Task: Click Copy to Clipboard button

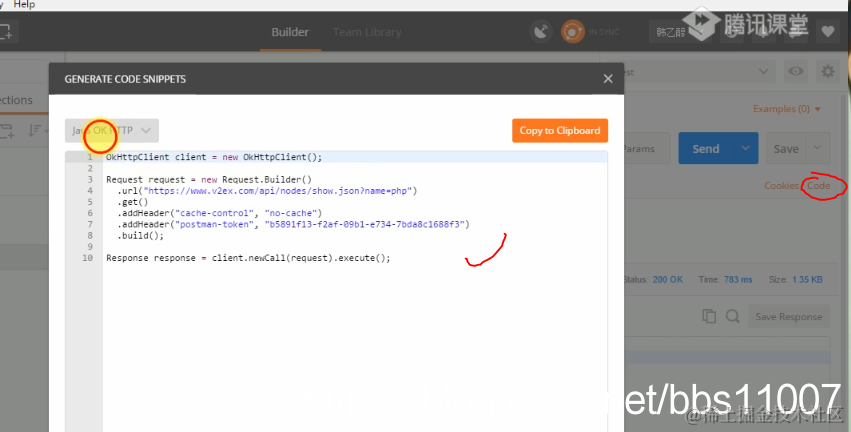Action: click(560, 131)
